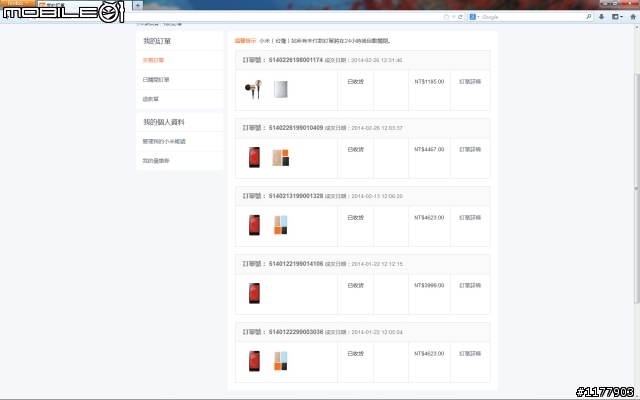Click order number 5140226198001174

coord(296,60)
